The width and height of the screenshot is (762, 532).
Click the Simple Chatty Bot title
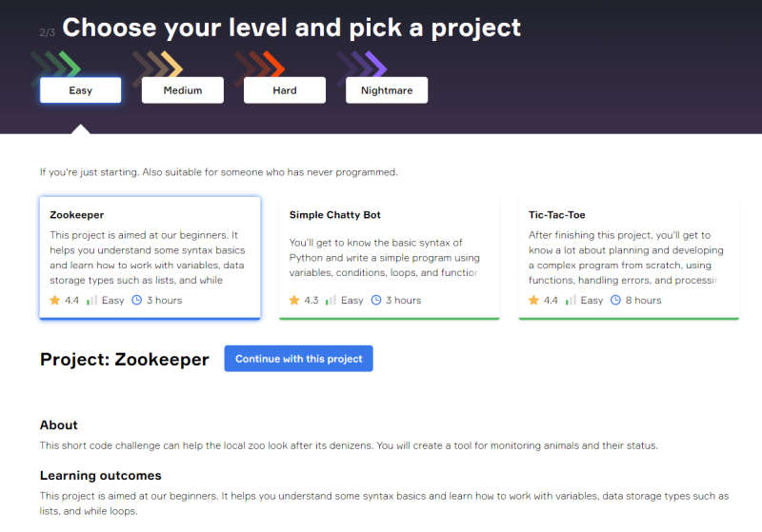335,215
